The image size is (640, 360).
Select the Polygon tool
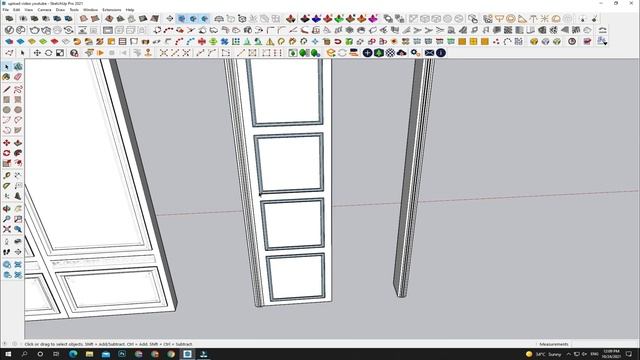coord(18,110)
